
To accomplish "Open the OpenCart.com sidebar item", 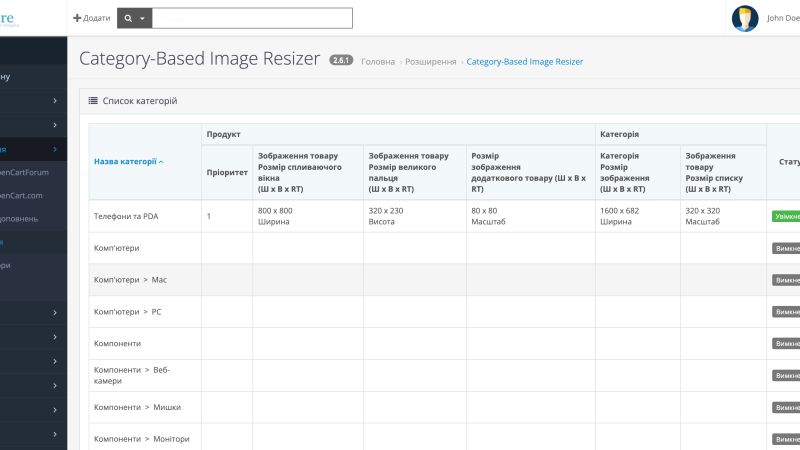I will click(x=21, y=195).
